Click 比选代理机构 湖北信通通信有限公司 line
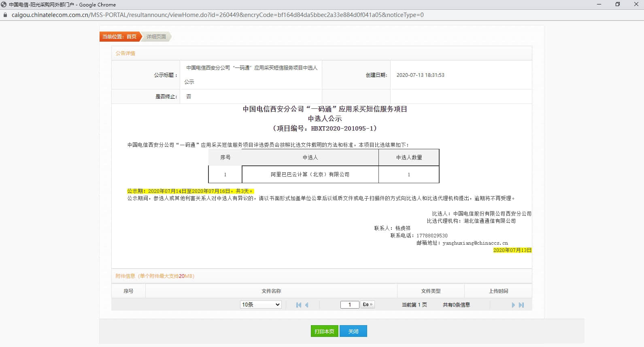 471,221
